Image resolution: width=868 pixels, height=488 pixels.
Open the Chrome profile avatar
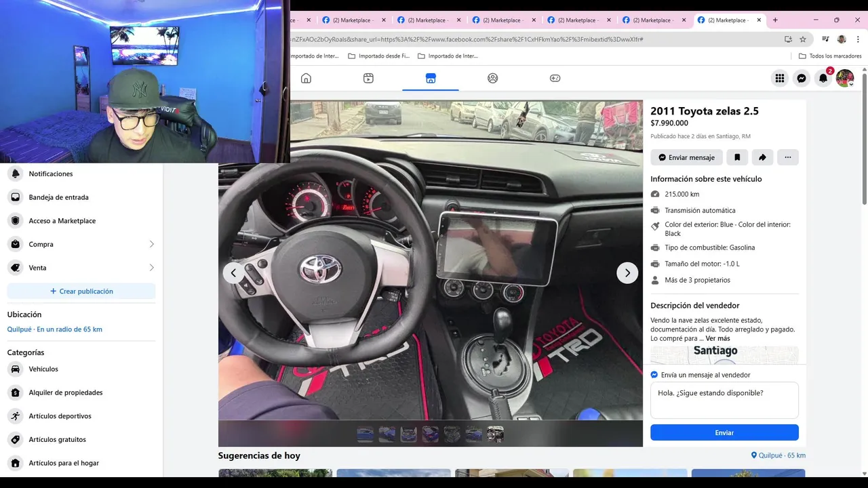[842, 39]
